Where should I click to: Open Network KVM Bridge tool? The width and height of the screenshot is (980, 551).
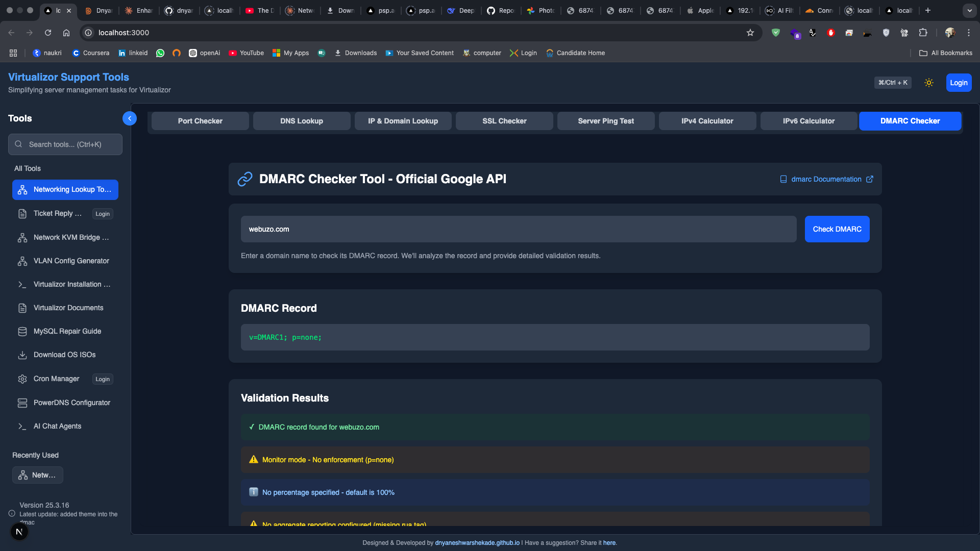coord(65,238)
